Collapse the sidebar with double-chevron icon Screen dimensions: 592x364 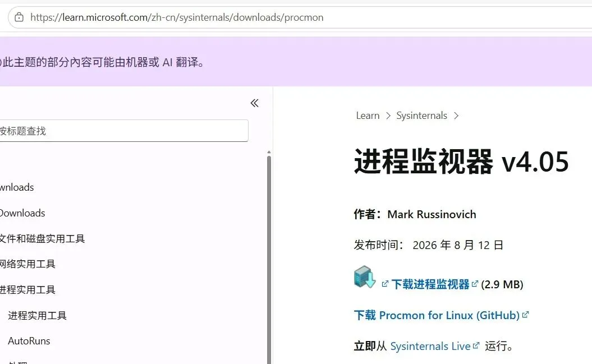coord(254,103)
